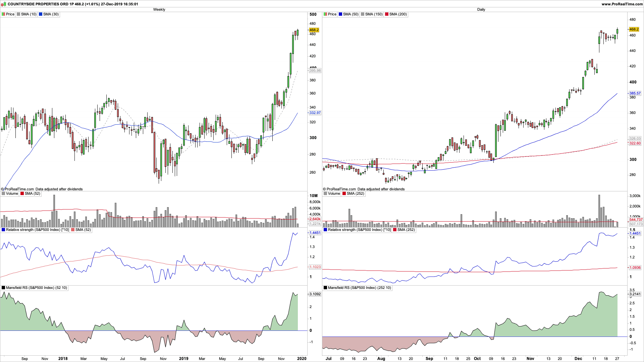Click the Price legend icon on the weekly chart

pos(3,14)
